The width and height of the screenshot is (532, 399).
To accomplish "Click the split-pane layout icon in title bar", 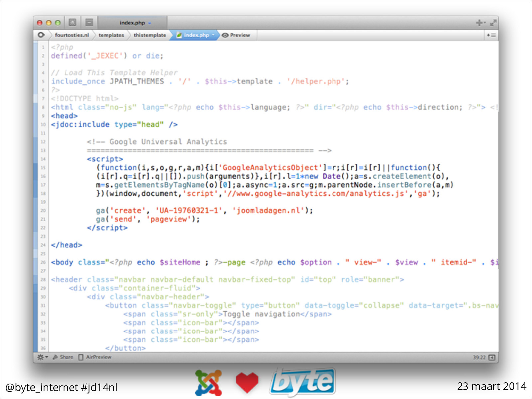I will [x=89, y=22].
